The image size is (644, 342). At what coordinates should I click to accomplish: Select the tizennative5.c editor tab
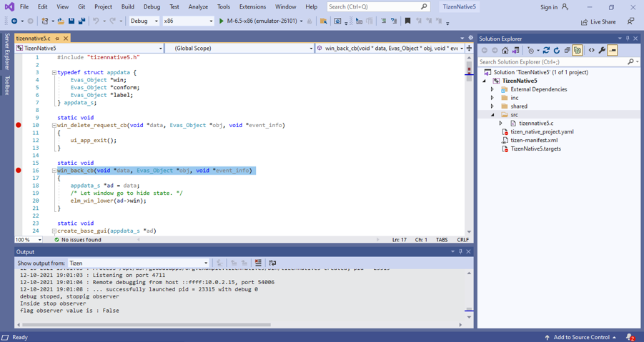pos(33,38)
